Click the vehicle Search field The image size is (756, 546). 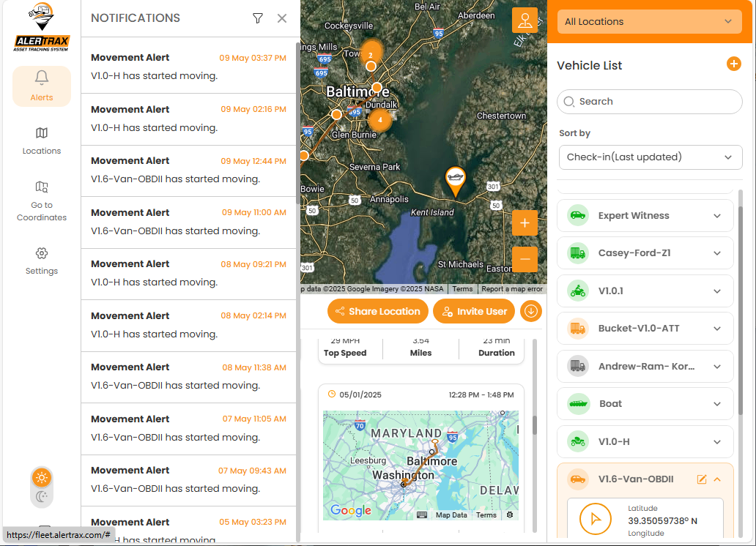click(x=650, y=102)
